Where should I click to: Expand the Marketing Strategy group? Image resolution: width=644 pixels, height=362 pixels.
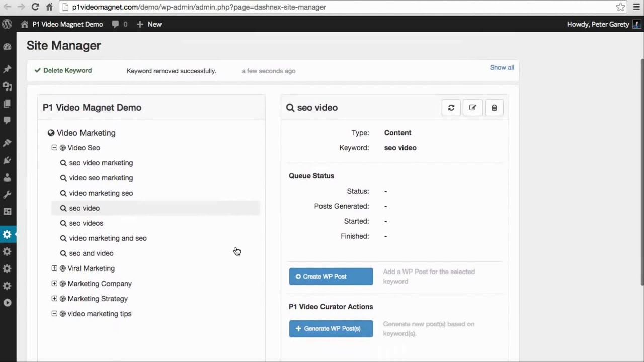point(54,299)
